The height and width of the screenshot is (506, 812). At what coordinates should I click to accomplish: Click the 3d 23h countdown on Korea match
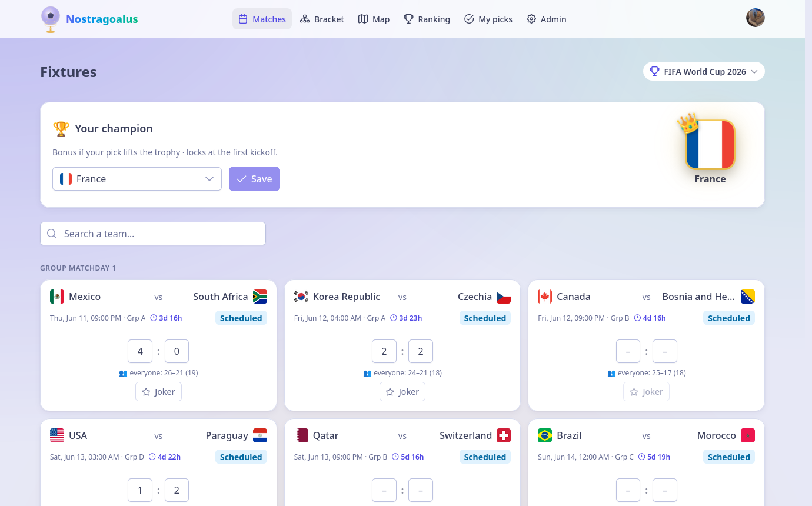click(x=407, y=318)
